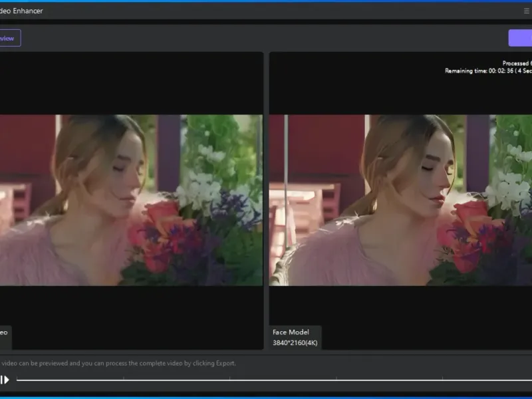Click the hint text about clicking Export
The height and width of the screenshot is (399, 532).
pyautogui.click(x=118, y=363)
